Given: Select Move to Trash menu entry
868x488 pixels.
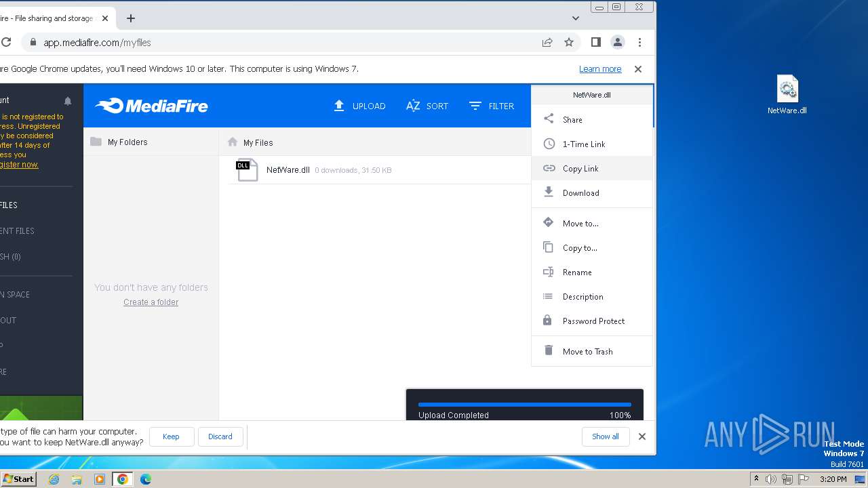Looking at the screenshot, I should click(x=592, y=351).
